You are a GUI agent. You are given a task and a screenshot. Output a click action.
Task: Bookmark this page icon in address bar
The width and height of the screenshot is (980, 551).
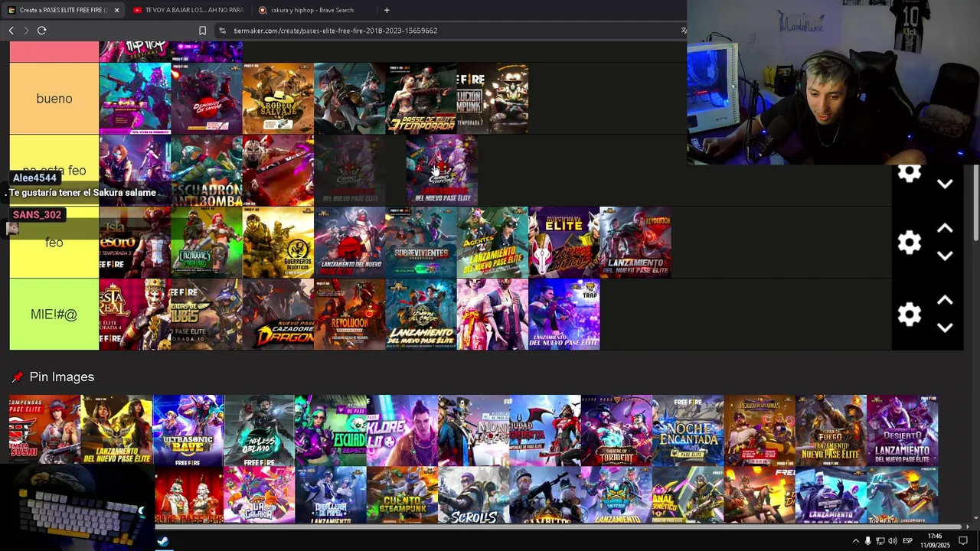tap(202, 31)
